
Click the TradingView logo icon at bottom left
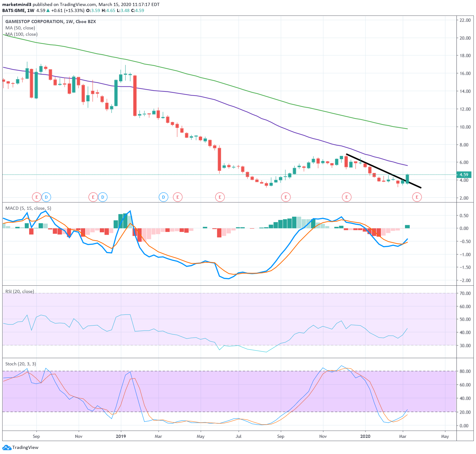(7, 447)
